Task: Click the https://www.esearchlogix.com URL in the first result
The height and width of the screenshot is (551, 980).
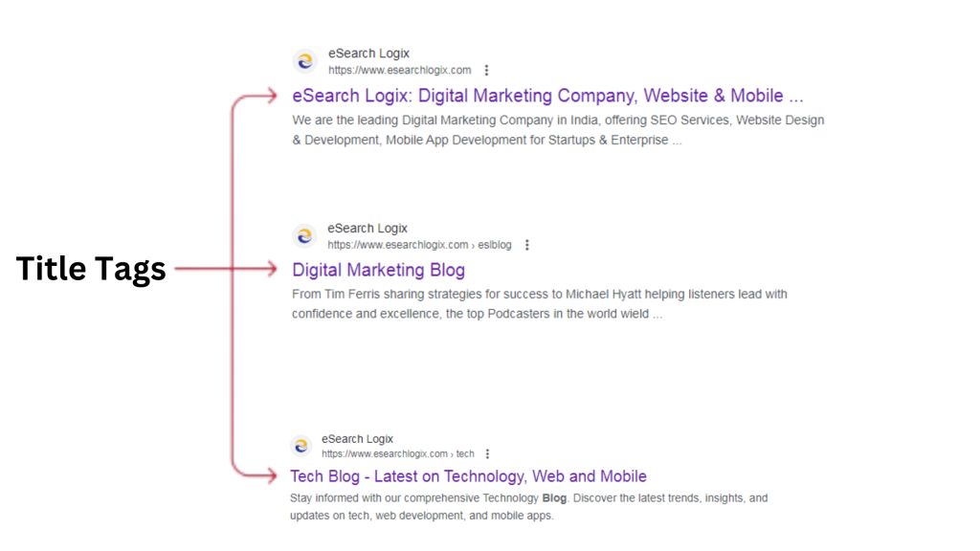Action: 400,70
